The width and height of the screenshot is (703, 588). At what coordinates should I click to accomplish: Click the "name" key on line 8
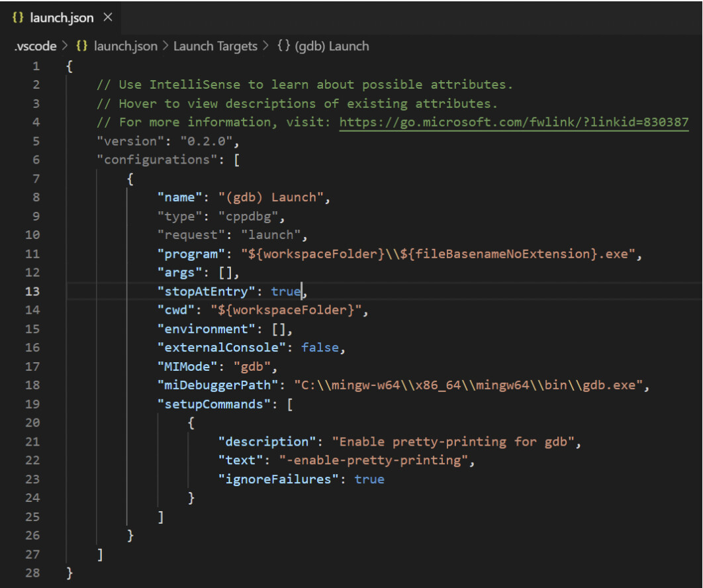(x=179, y=197)
